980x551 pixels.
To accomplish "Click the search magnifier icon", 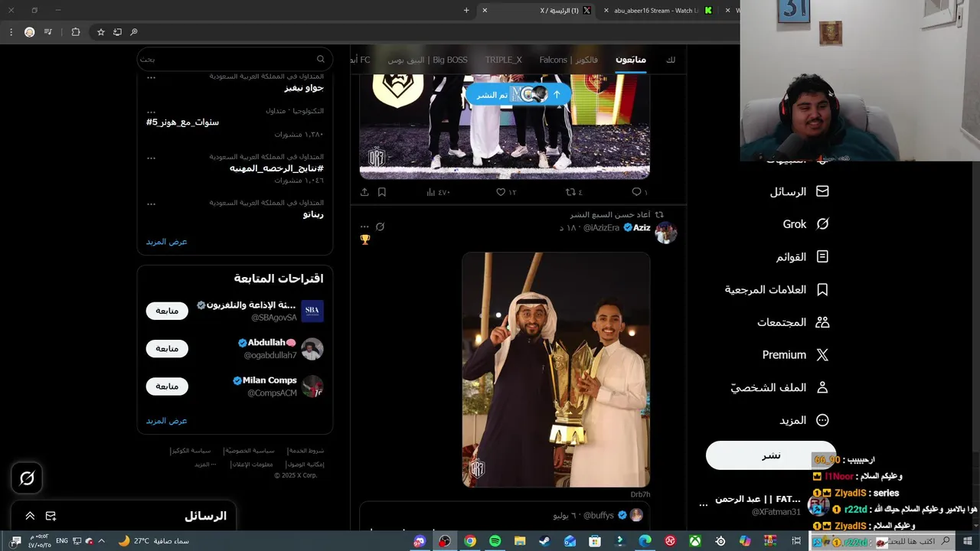I will pos(321,59).
